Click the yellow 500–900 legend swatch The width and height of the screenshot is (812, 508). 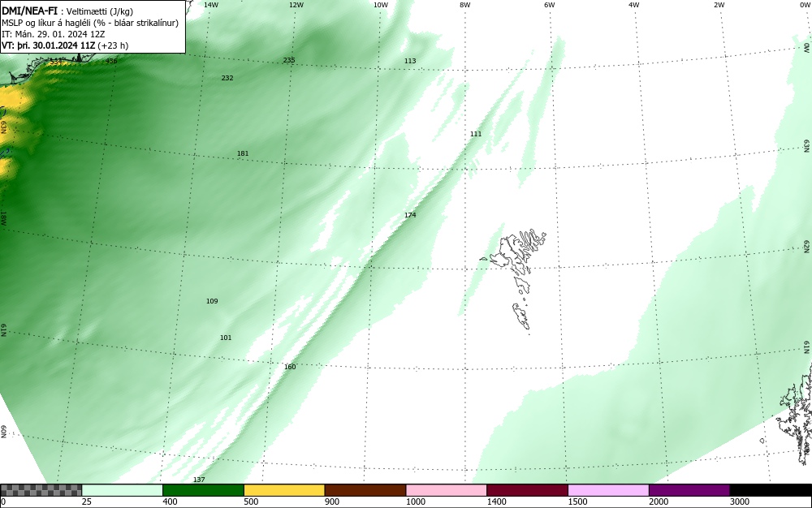284,490
